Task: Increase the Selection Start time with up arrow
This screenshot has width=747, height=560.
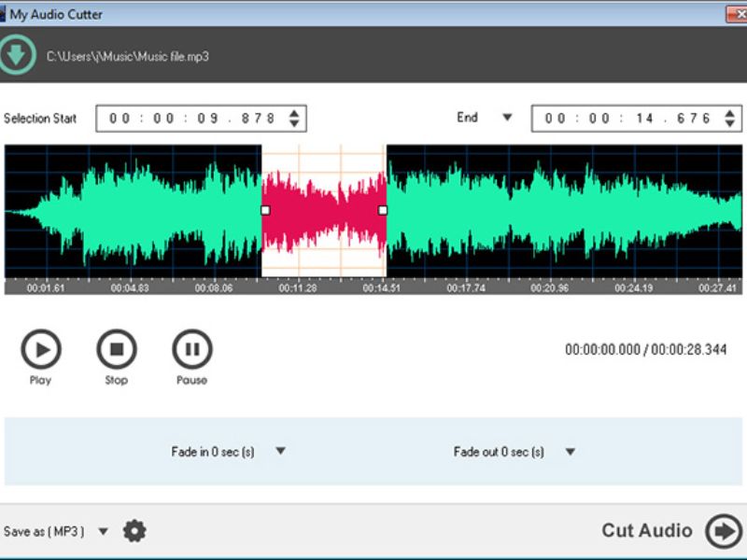Action: click(x=295, y=113)
